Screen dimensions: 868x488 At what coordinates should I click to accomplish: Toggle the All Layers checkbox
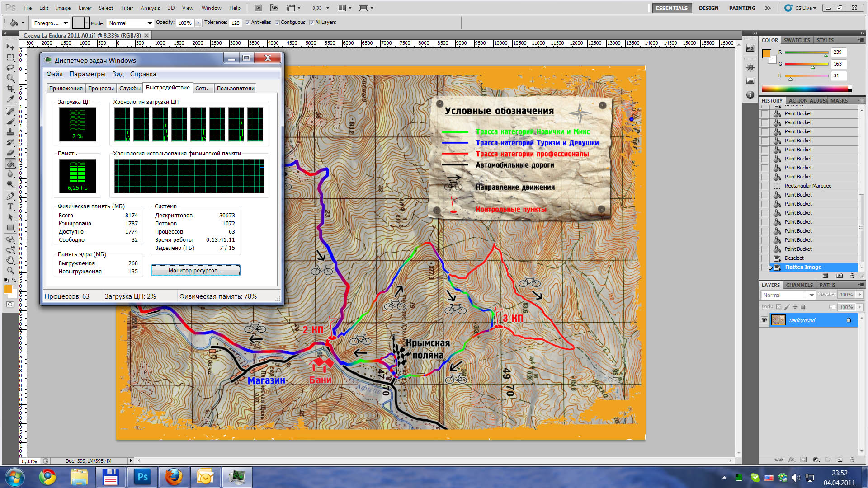[x=311, y=23]
